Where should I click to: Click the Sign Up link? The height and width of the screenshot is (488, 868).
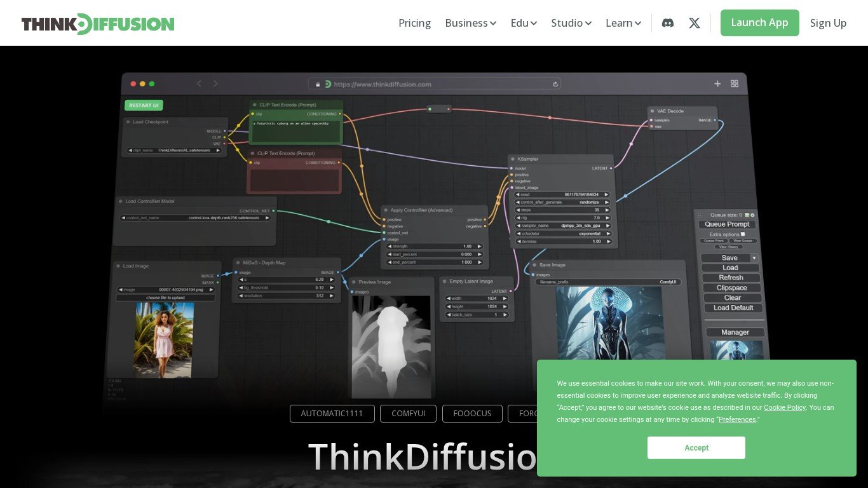[828, 23]
